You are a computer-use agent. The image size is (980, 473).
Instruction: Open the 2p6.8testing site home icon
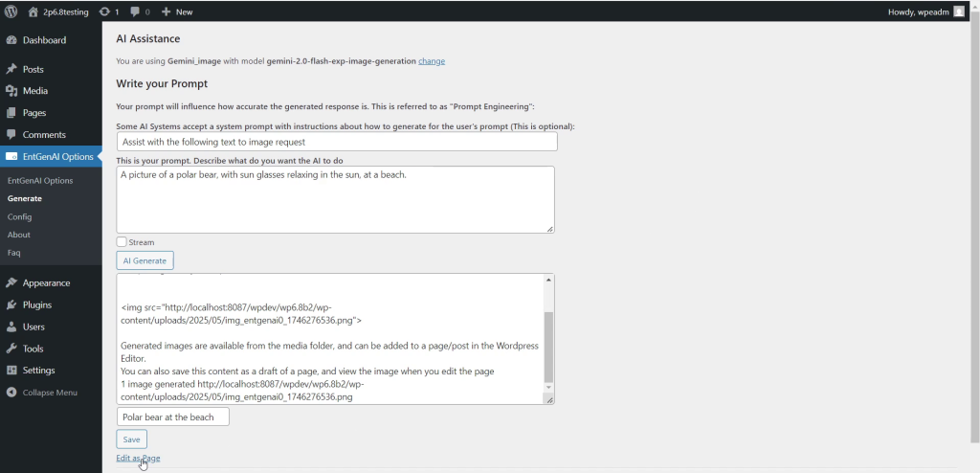point(33,11)
